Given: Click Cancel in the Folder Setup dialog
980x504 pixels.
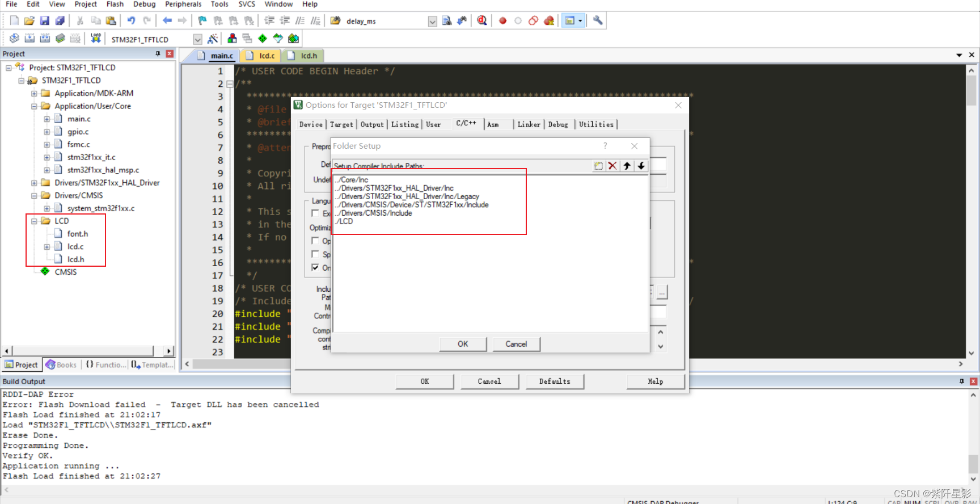Looking at the screenshot, I should pyautogui.click(x=516, y=344).
